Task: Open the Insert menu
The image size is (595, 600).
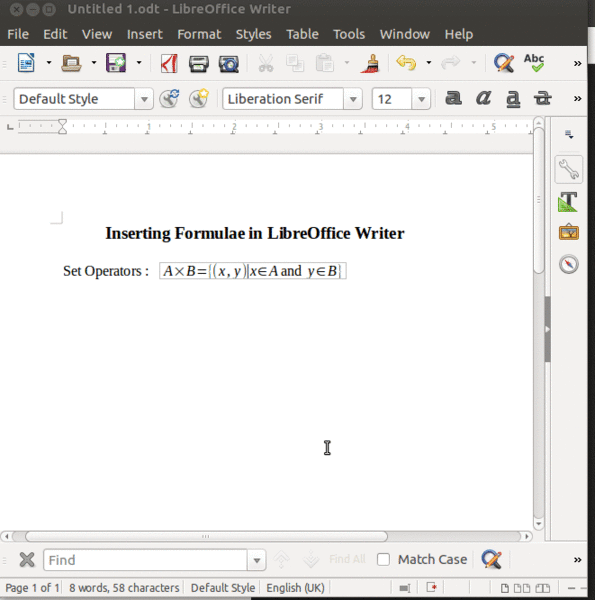Action: 145,34
